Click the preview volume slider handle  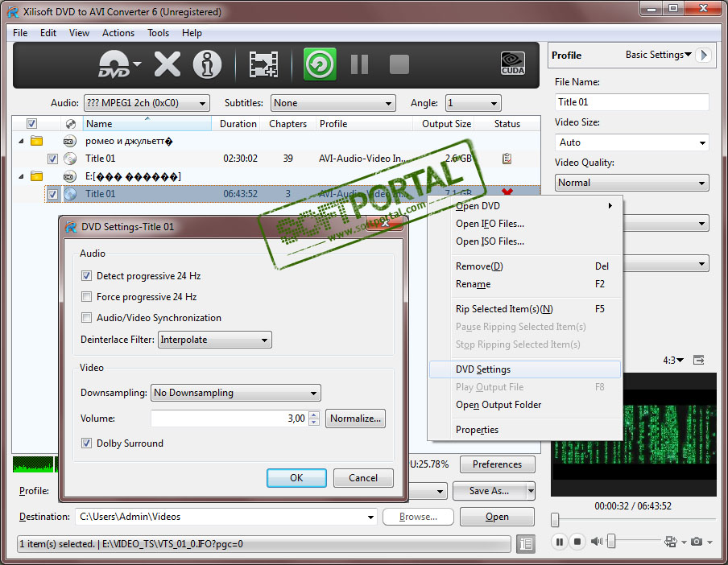[x=611, y=541]
